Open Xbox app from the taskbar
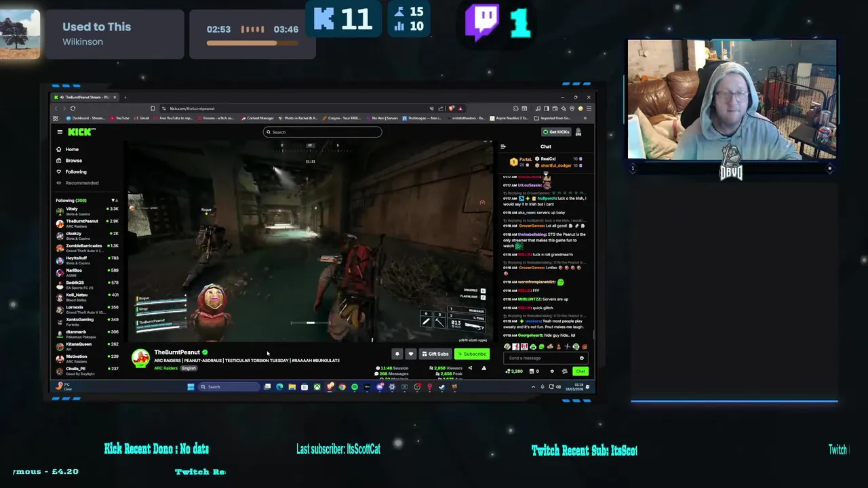Viewport: 868px width, 488px height. coord(317,387)
